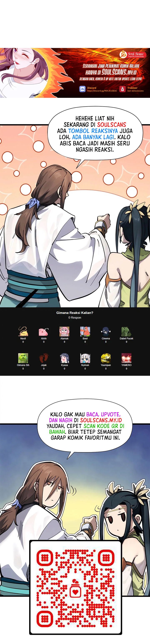React with the Jejak footprints emoji
Screen dimensions: 150x644
point(44,358)
